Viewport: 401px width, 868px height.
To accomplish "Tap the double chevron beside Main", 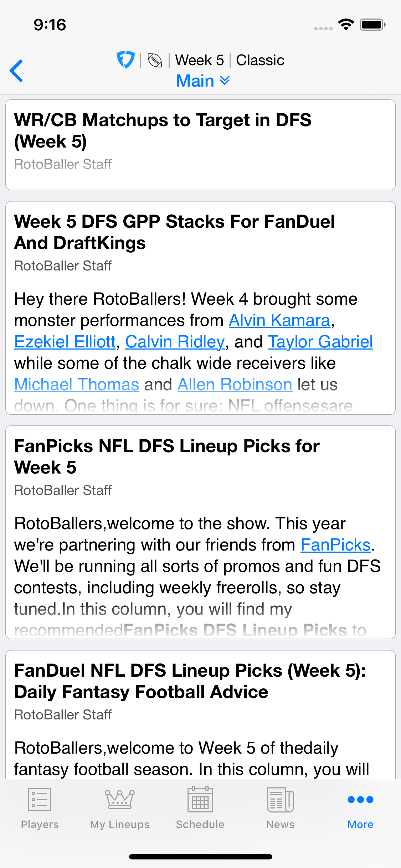I will 225,80.
